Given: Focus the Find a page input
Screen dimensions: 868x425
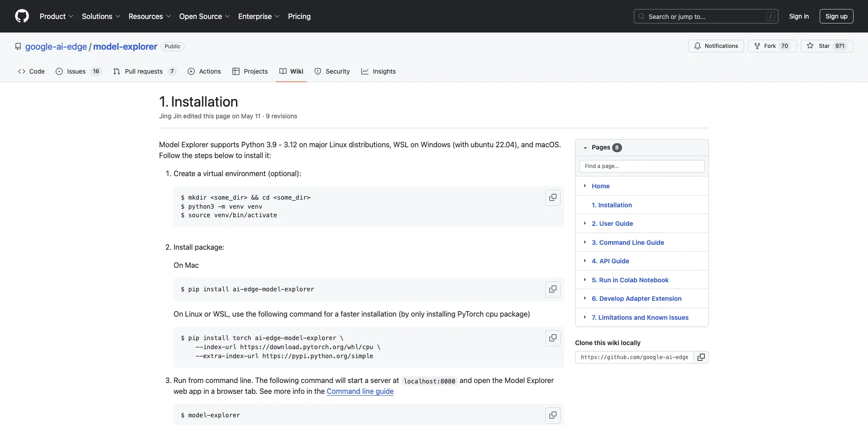Looking at the screenshot, I should click(642, 166).
